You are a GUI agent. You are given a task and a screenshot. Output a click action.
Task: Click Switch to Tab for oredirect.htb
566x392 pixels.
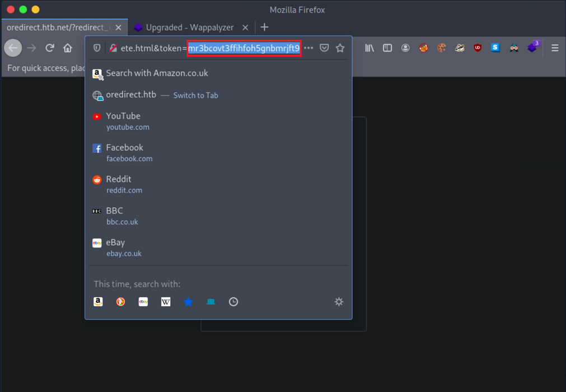click(x=195, y=96)
